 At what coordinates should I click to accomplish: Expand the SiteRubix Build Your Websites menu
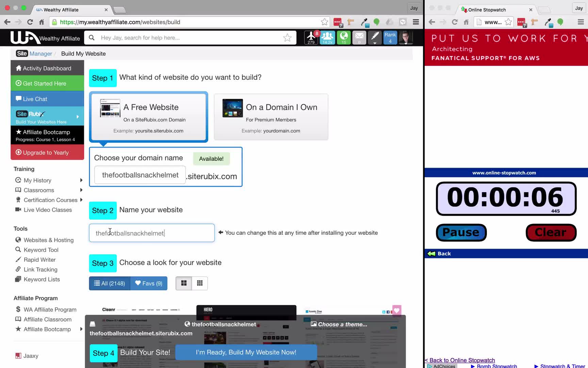coord(47,117)
